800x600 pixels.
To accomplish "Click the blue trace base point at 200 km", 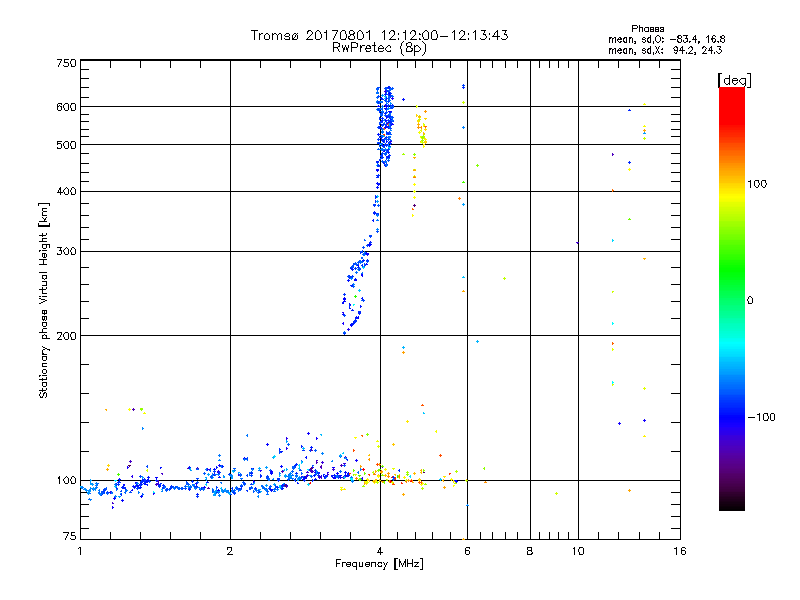I will coord(345,333).
